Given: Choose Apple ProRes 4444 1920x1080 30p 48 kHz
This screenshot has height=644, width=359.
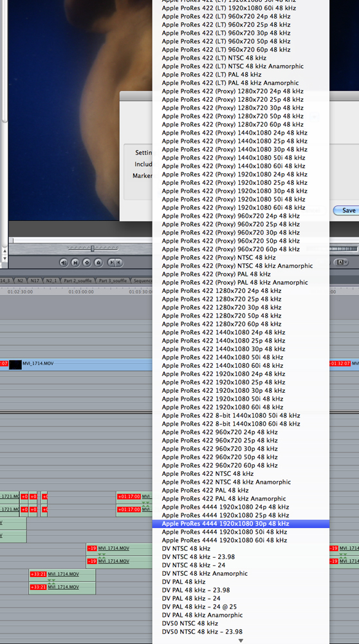Looking at the screenshot, I should (x=241, y=524).
